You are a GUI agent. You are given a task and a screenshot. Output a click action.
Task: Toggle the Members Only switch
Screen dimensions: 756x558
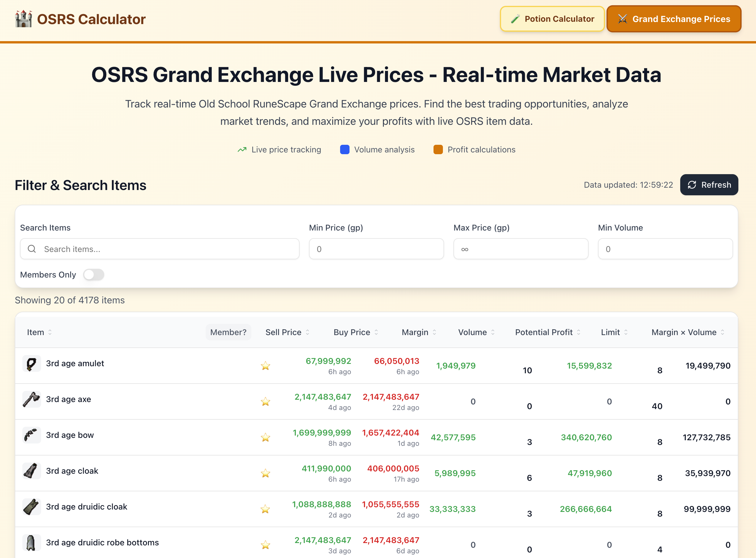[x=94, y=275]
